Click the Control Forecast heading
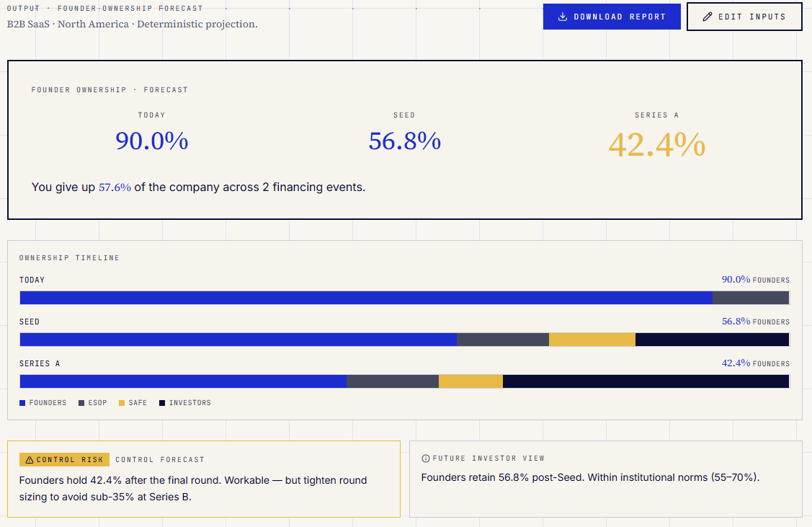 (160, 460)
